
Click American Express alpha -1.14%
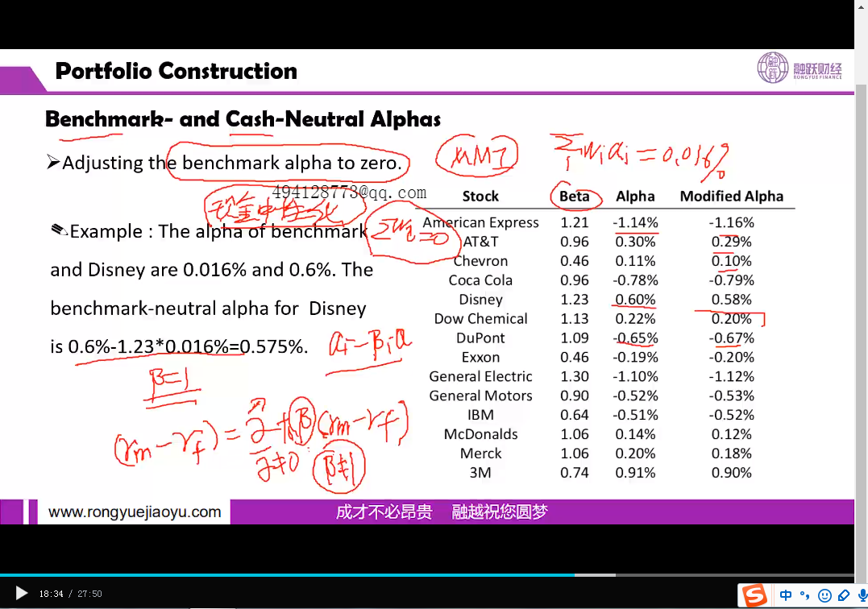[x=635, y=222]
